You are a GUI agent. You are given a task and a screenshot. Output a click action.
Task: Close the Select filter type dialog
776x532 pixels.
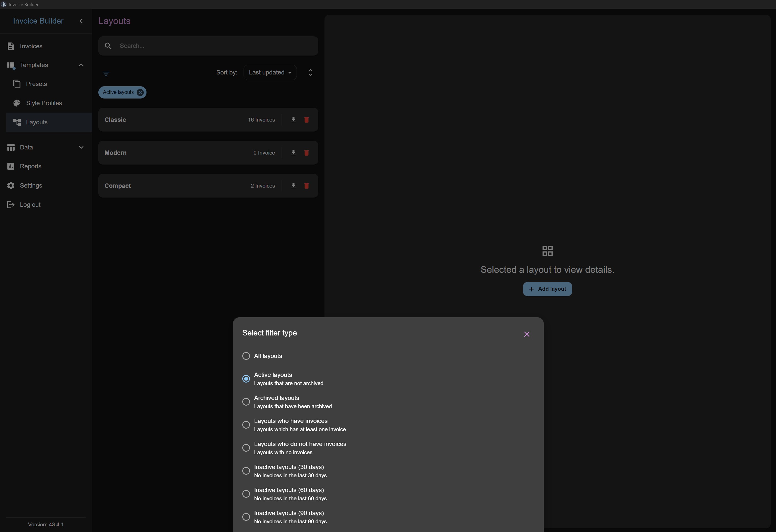tap(527, 334)
